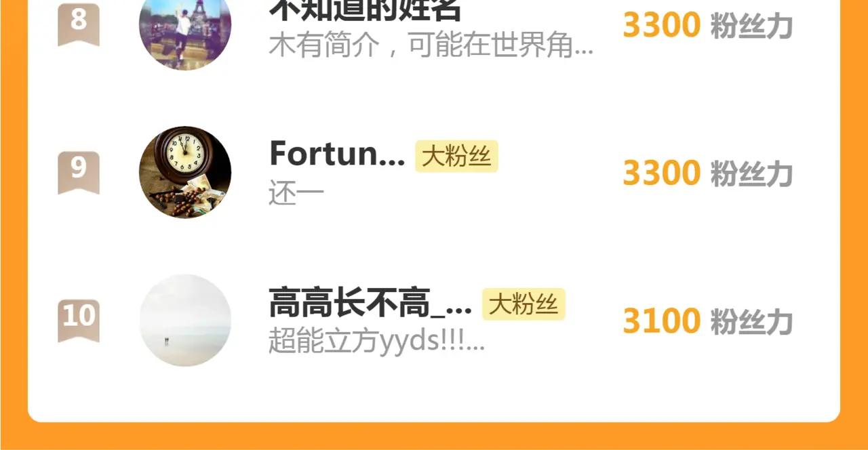
Task: Tap the rank 9 ribbon badge
Action: point(79,172)
